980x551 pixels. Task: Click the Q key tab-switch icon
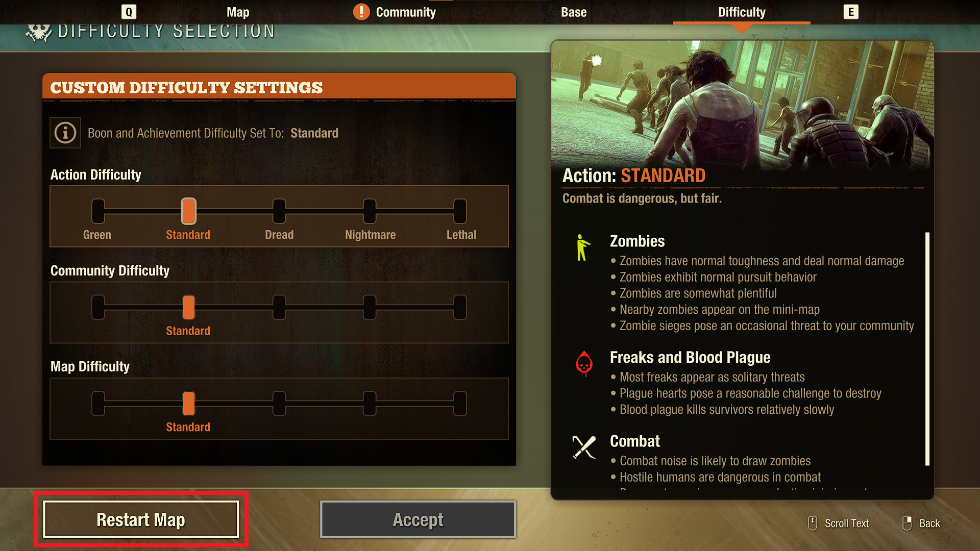(129, 12)
